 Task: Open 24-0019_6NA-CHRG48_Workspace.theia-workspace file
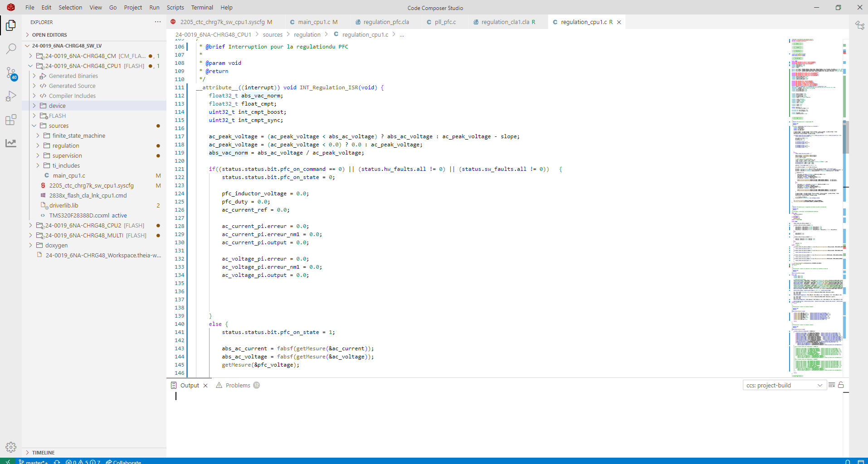94,255
